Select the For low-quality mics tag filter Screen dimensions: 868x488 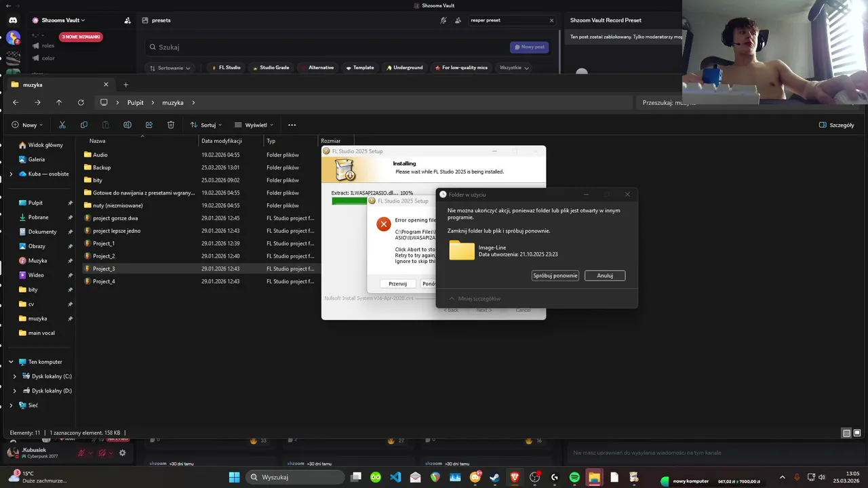[461, 68]
